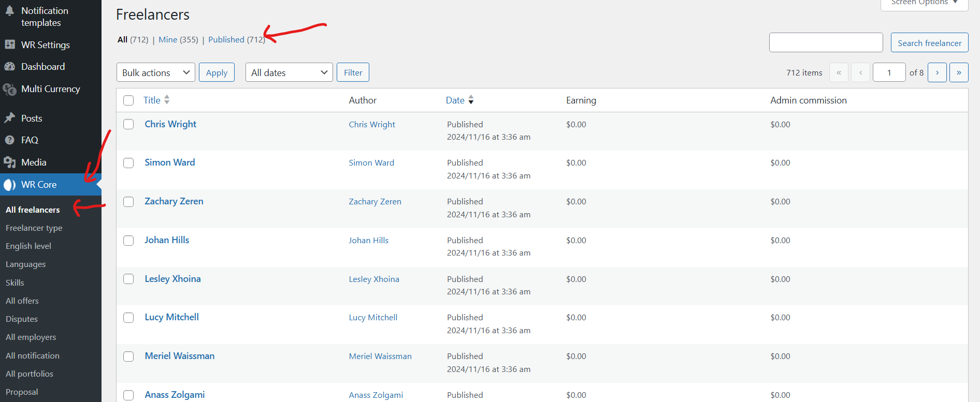The image size is (980, 402).
Task: Click the Posts pushpin icon
Action: (x=9, y=118)
